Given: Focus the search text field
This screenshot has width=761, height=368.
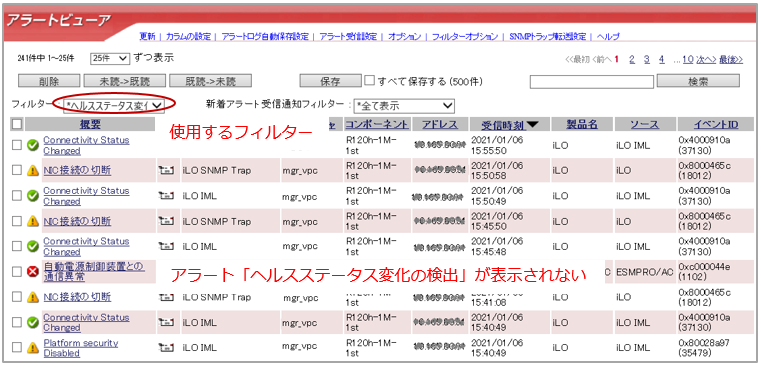Looking at the screenshot, I should (x=592, y=82).
